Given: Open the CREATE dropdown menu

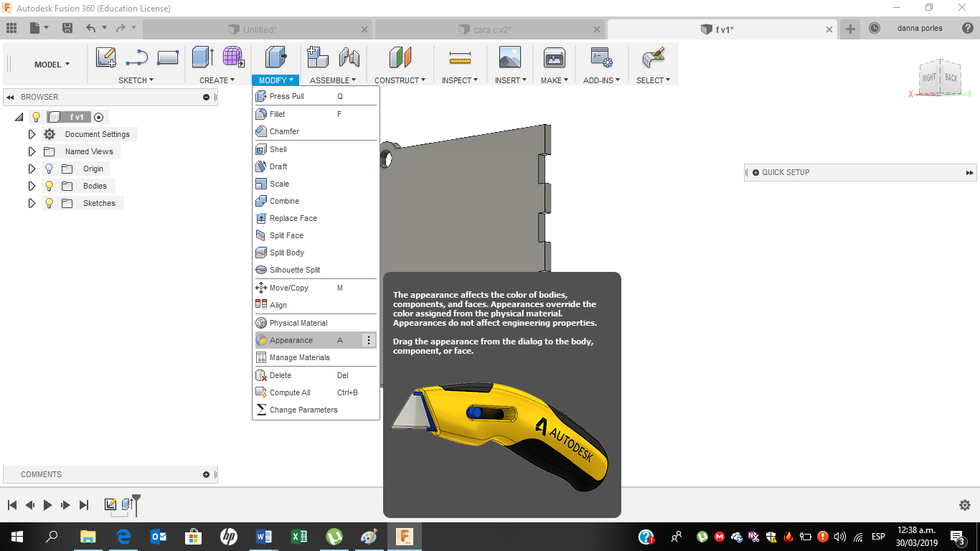Looking at the screenshot, I should point(217,80).
